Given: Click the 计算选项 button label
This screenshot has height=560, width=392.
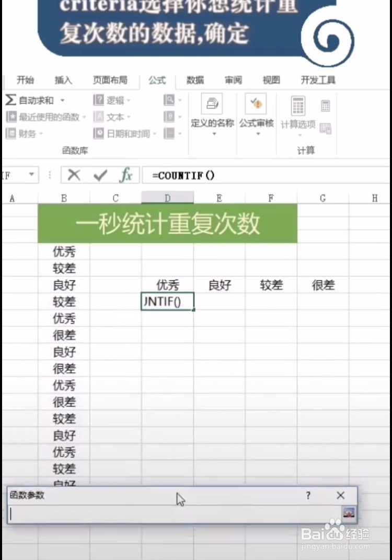Looking at the screenshot, I should coord(298,124).
